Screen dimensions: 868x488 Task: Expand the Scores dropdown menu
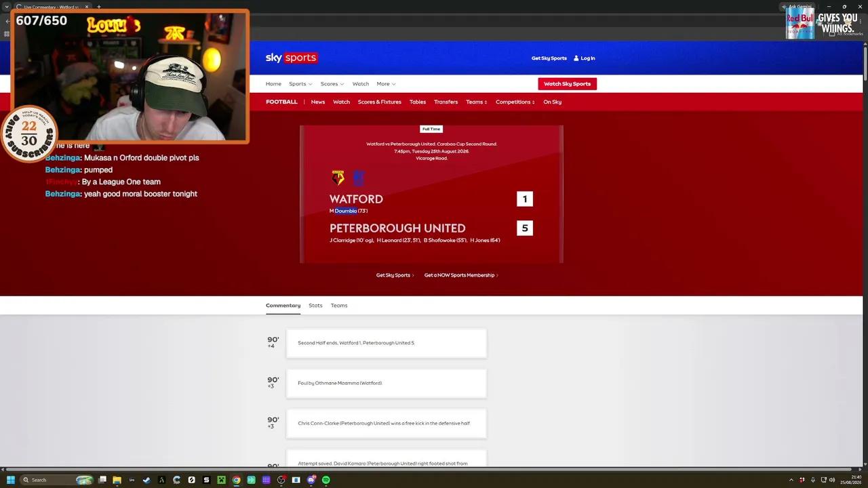point(332,84)
